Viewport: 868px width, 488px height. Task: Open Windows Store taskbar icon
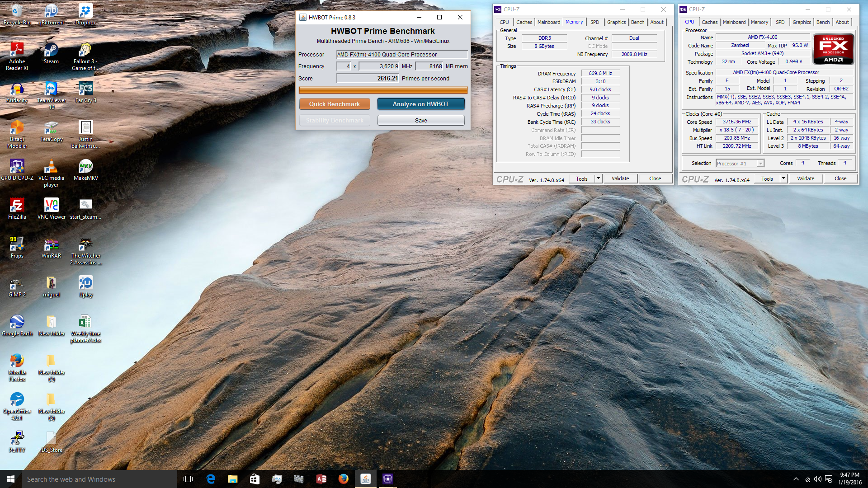coord(255,479)
